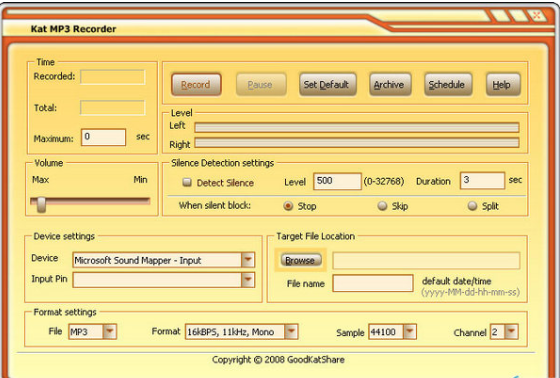Select Skip for silent block
The image size is (560, 378).
pyautogui.click(x=382, y=206)
